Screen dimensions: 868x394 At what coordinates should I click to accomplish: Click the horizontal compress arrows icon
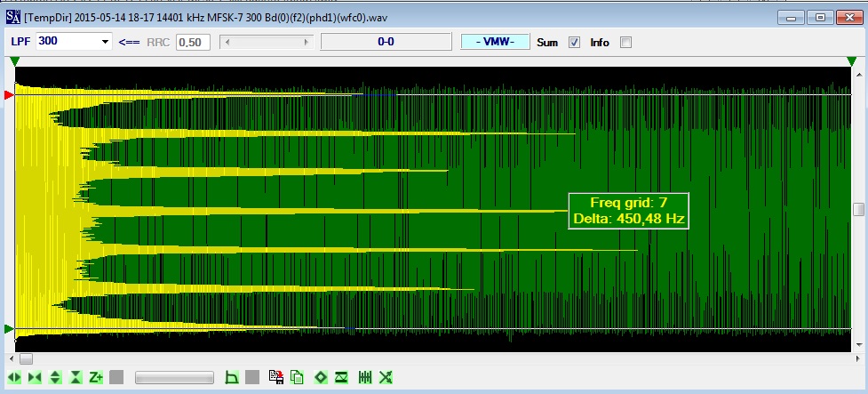tap(35, 377)
